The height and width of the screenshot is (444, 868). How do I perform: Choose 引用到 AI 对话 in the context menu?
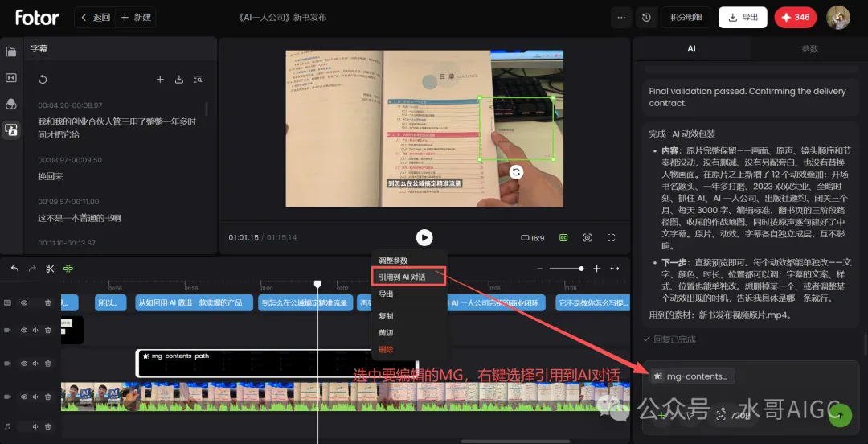pos(409,277)
